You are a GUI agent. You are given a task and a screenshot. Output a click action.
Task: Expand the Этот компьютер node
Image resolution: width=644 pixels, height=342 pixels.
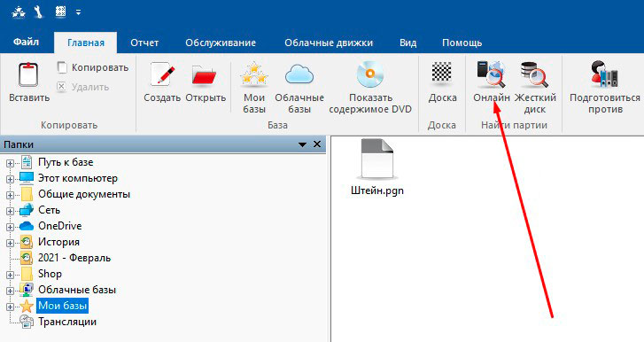10,179
